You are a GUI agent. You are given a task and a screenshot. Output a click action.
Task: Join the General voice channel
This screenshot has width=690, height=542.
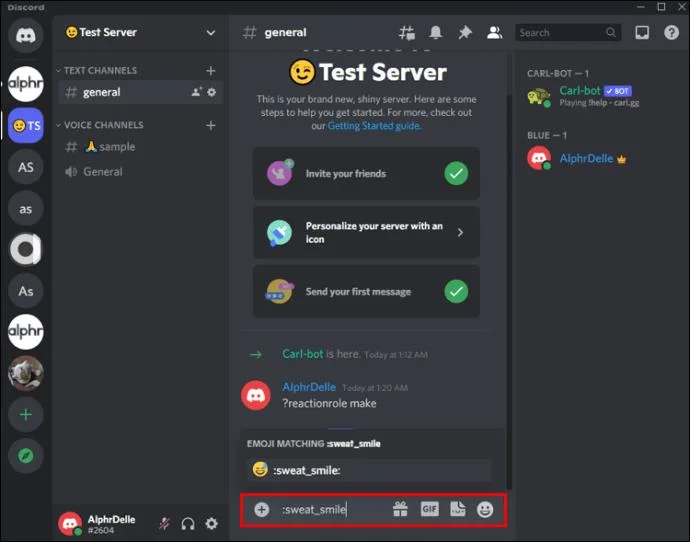[x=140, y=172]
